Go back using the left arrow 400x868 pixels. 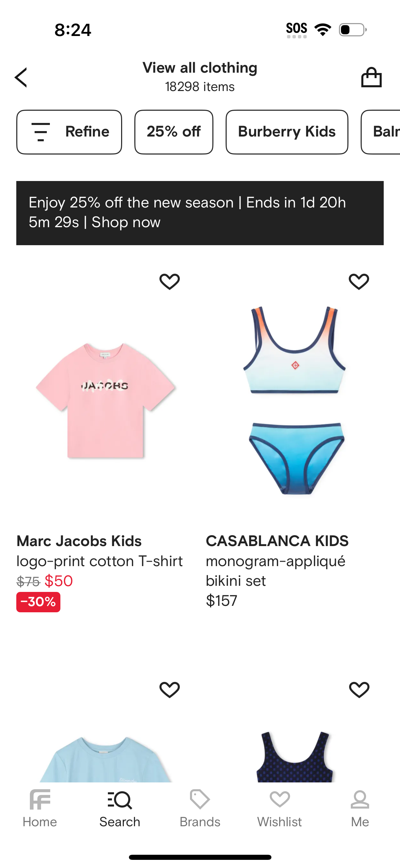tap(21, 77)
